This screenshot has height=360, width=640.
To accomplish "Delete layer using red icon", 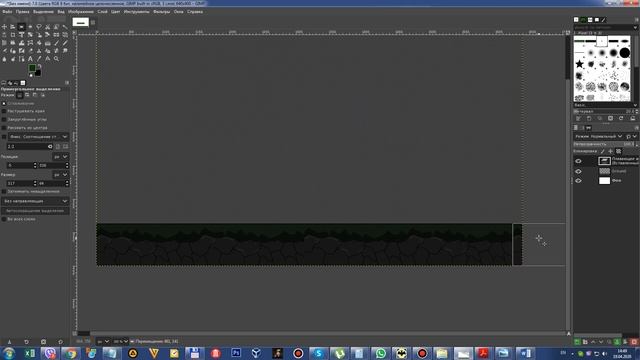I will (634, 342).
